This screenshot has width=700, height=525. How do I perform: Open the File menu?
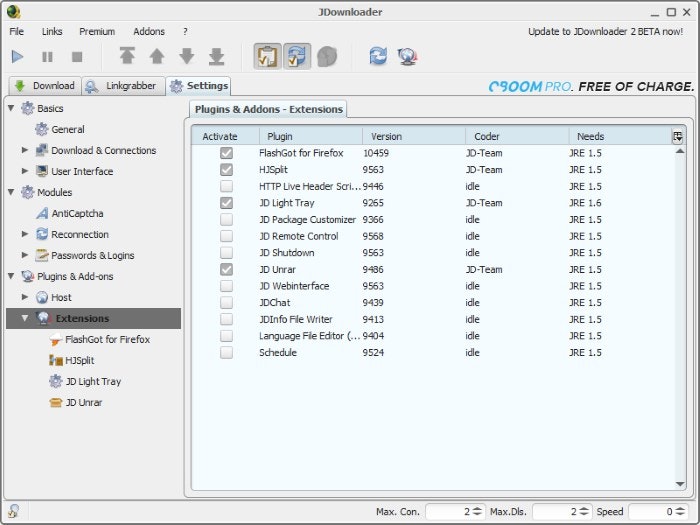[17, 32]
